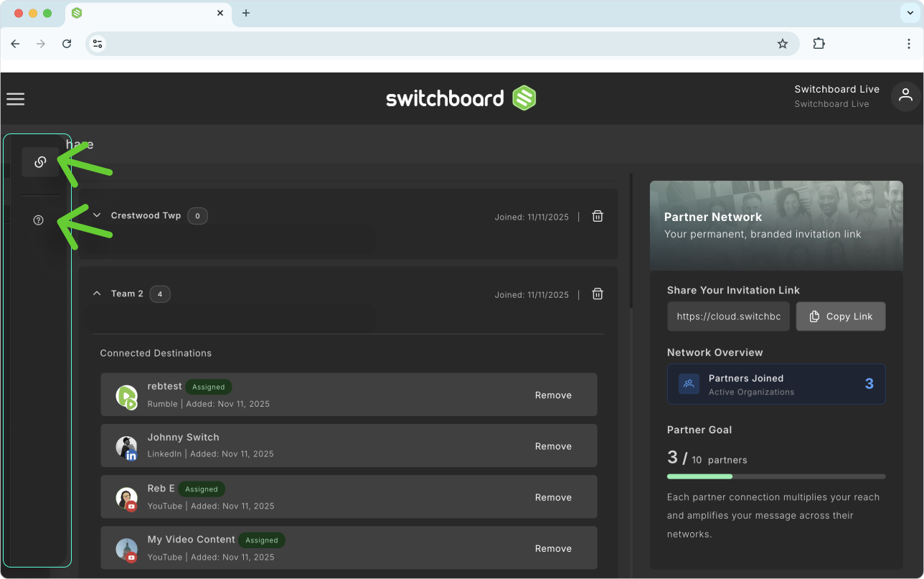Image resolution: width=924 pixels, height=579 pixels.
Task: Click the Switchboard Live account name
Action: [x=836, y=89]
